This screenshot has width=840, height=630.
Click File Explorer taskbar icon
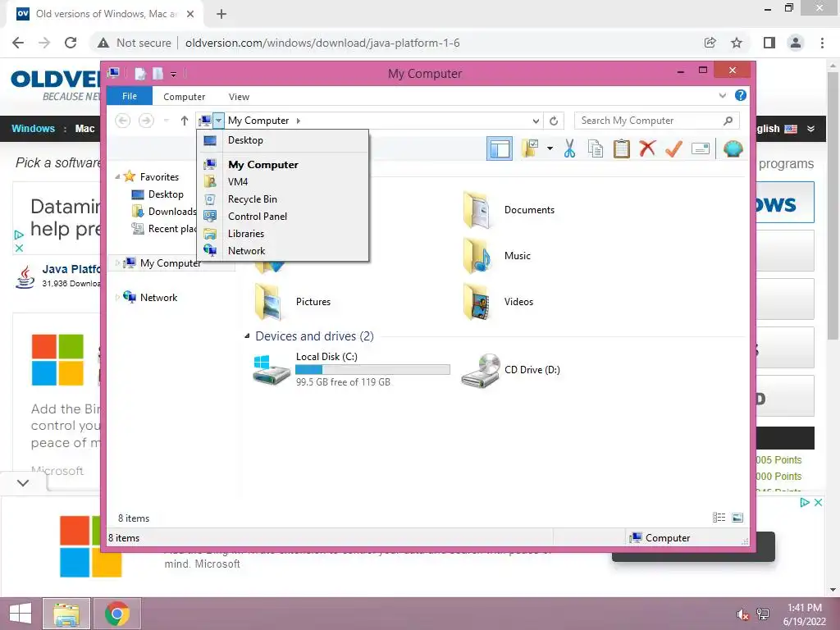coord(66,614)
